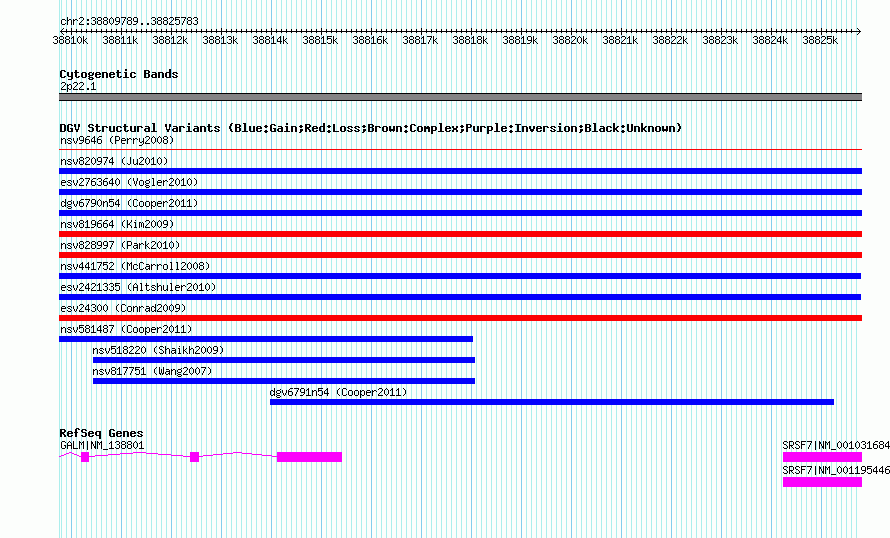Open the dgv6791n54 (Cooper2011) variant label
This screenshot has height=538, width=890.
pos(338,392)
